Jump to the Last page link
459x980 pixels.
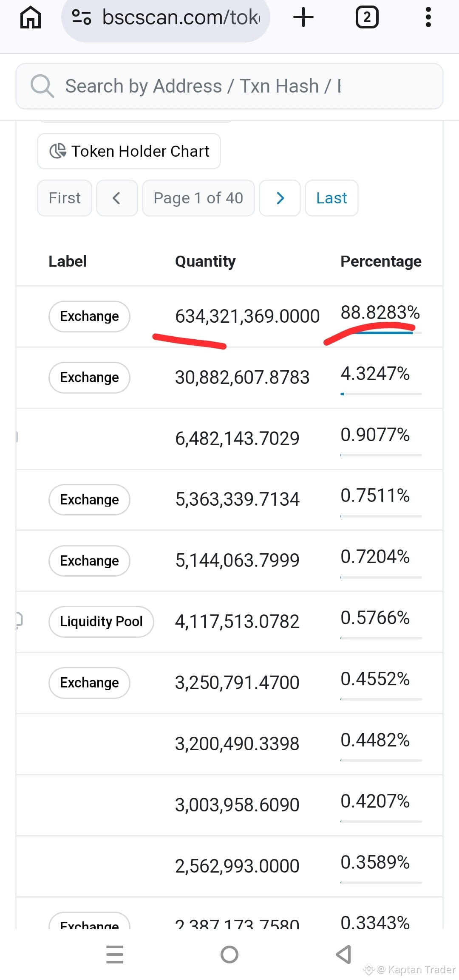(x=331, y=198)
